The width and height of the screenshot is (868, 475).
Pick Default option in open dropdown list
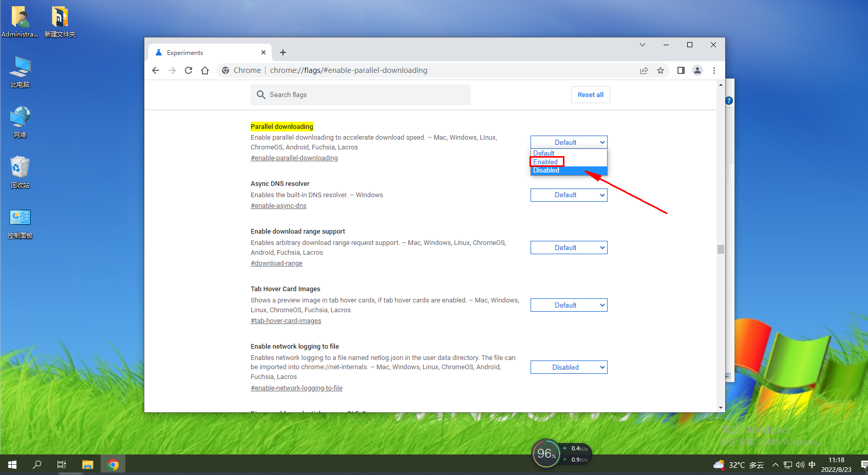[x=544, y=153]
